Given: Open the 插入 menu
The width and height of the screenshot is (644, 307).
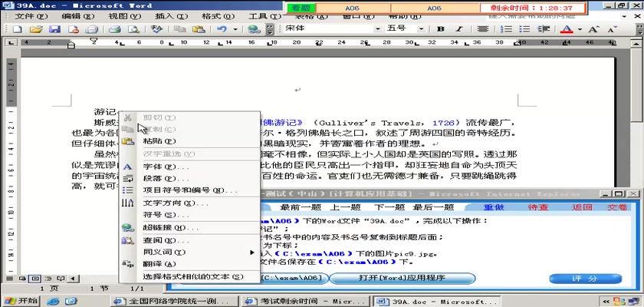Looking at the screenshot, I should (171, 16).
